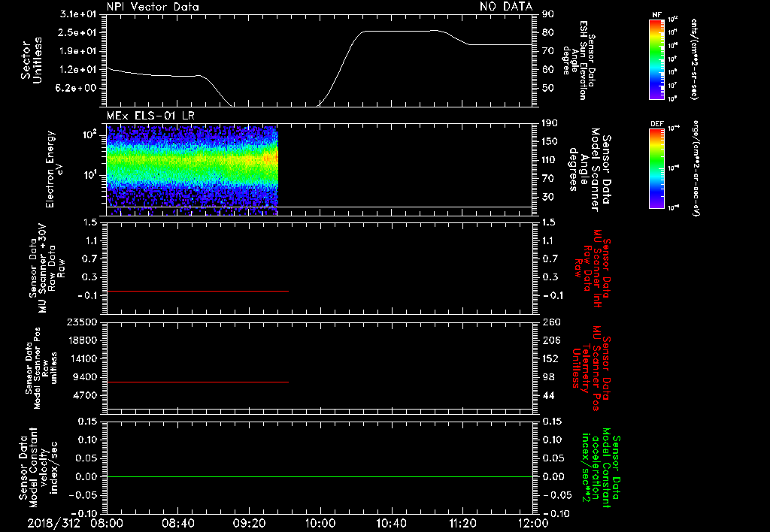Click the "206" telemetry tick value
The image size is (770, 532).
click(551, 340)
